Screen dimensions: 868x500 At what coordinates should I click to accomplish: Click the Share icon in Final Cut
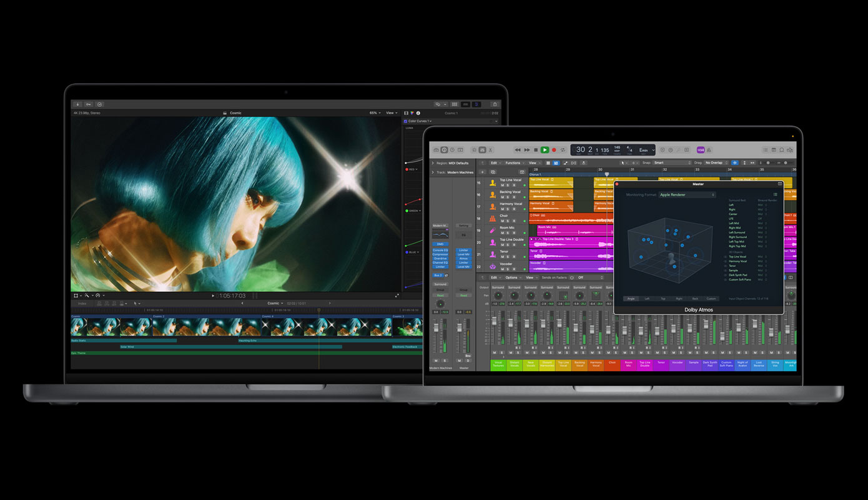[x=495, y=104]
